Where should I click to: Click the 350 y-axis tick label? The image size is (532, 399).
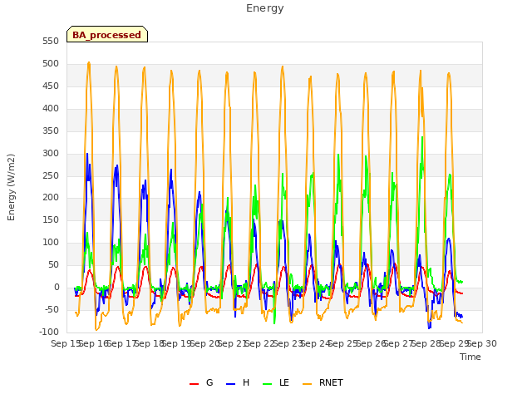pos(51,131)
